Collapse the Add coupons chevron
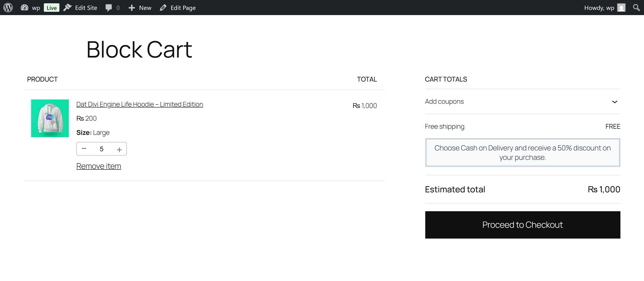The image size is (644, 281). pos(615,102)
